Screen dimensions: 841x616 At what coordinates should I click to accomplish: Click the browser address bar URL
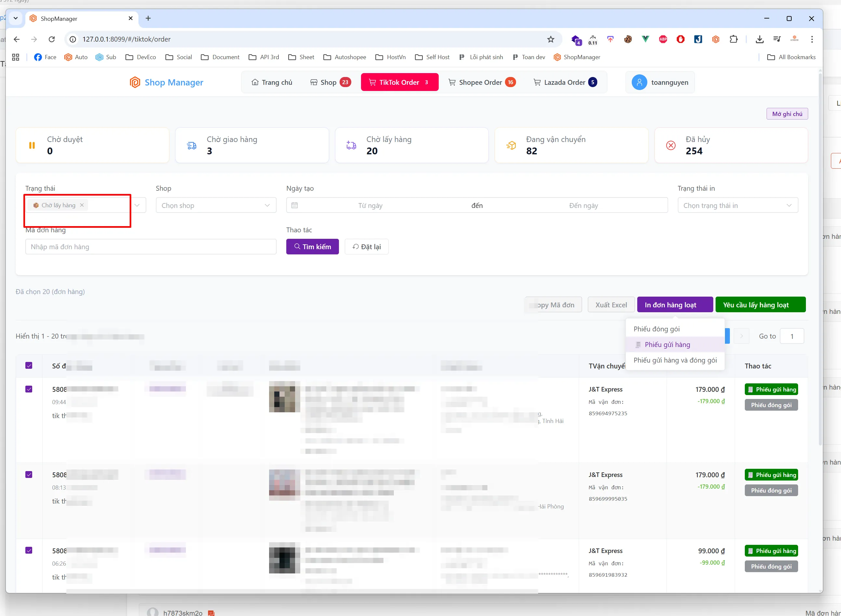(x=126, y=39)
